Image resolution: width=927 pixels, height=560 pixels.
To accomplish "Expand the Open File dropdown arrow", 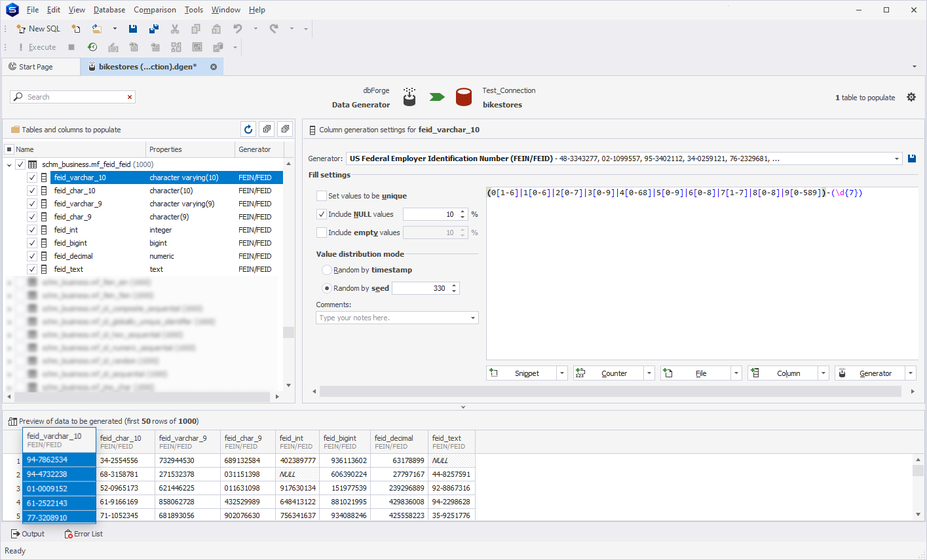I will click(x=115, y=29).
